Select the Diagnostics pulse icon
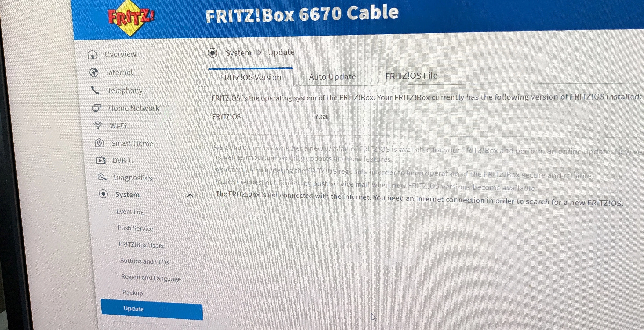The image size is (644, 330). pyautogui.click(x=102, y=177)
